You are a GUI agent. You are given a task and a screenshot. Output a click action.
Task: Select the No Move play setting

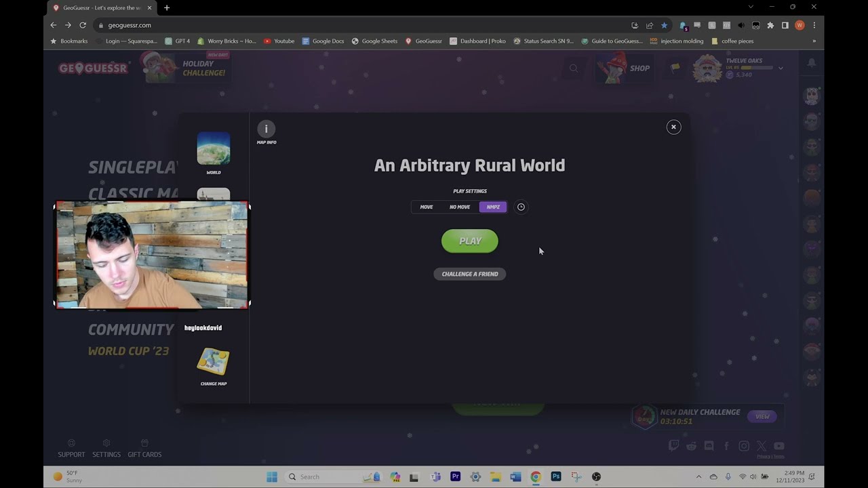click(460, 207)
